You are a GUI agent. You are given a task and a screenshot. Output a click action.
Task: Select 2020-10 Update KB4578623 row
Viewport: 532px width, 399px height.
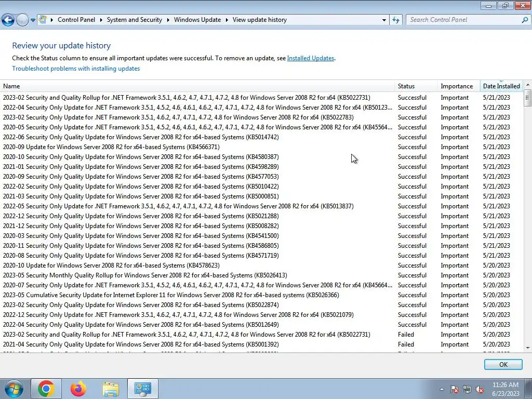point(261,265)
